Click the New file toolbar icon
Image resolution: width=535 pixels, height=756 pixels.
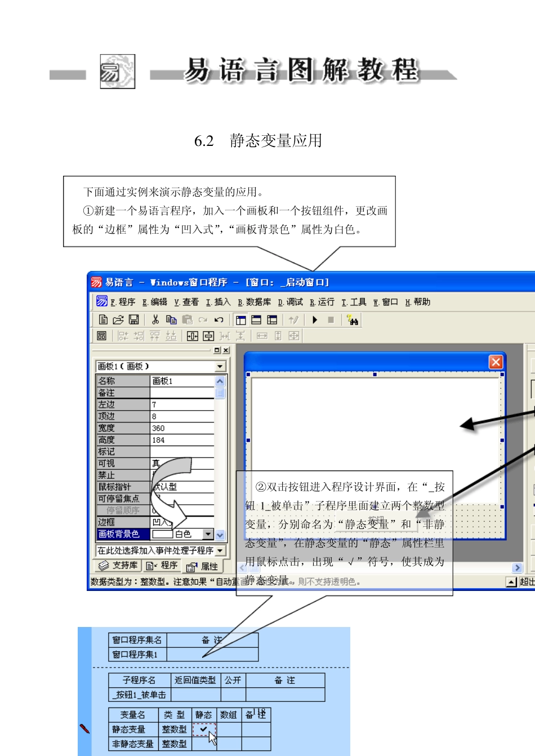coord(103,320)
